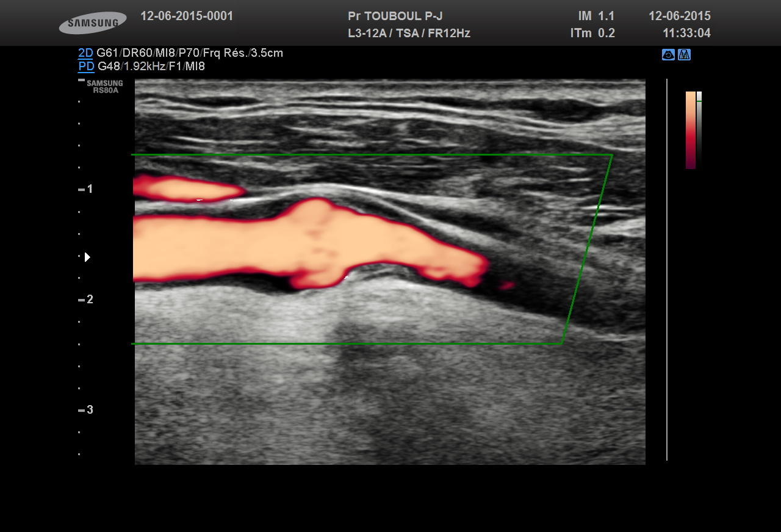Click the Samsung RS80A watermark
Viewport: 781px width, 532px height.
104,86
